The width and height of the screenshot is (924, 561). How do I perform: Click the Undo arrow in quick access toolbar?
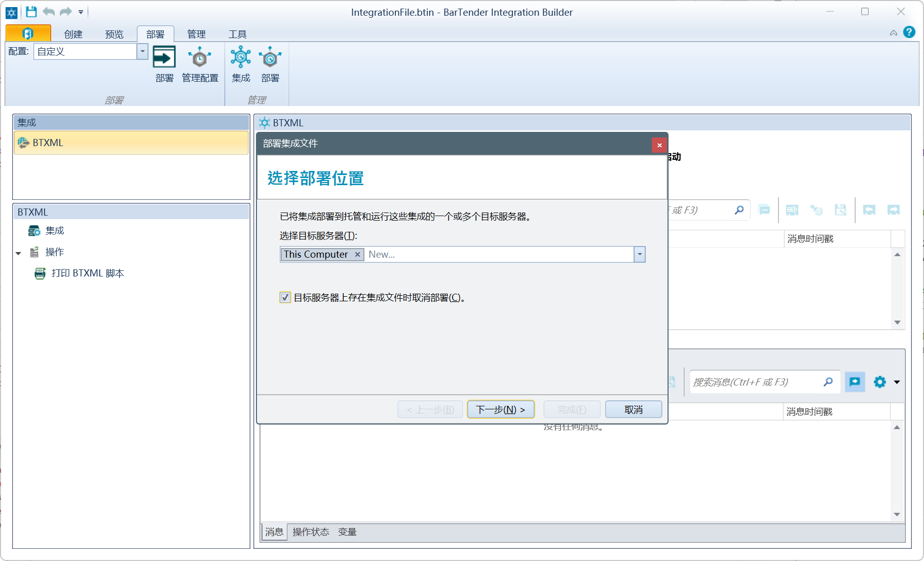coord(49,12)
